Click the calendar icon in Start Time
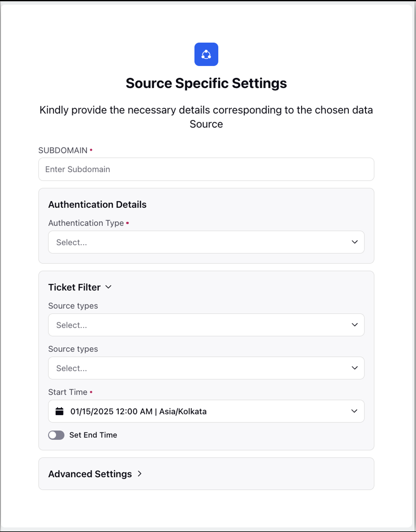The image size is (416, 532). (x=59, y=411)
